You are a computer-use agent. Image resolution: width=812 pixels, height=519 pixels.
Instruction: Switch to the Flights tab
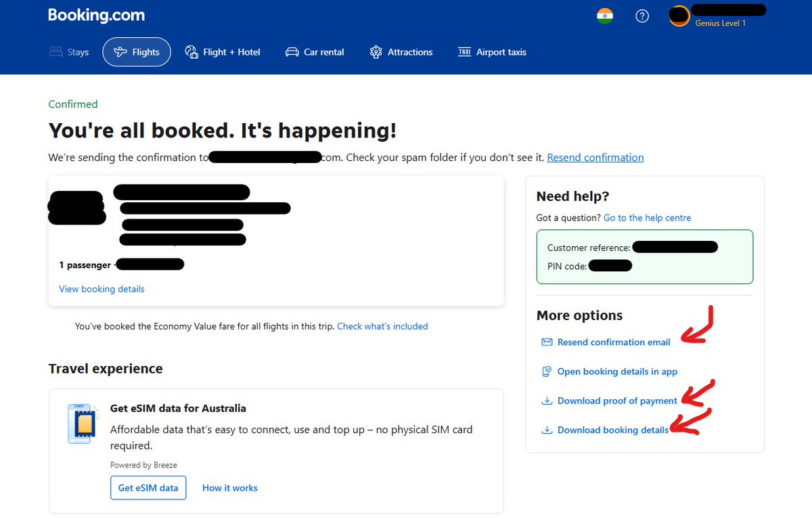point(137,52)
